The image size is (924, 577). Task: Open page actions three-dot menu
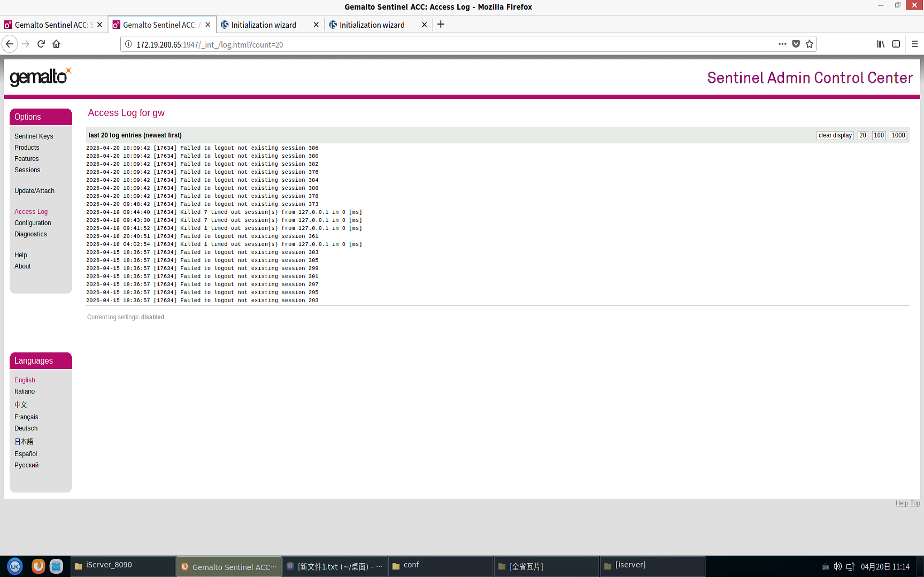[782, 44]
